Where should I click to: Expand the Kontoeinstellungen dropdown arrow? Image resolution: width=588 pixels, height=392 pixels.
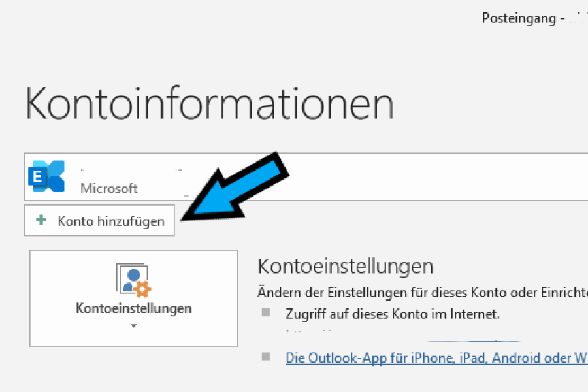click(x=133, y=325)
